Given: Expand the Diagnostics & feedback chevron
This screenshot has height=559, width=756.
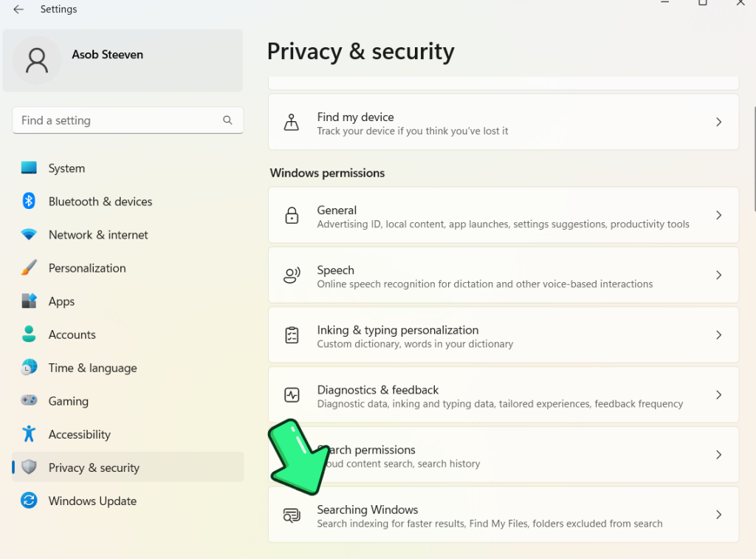Looking at the screenshot, I should click(x=718, y=394).
